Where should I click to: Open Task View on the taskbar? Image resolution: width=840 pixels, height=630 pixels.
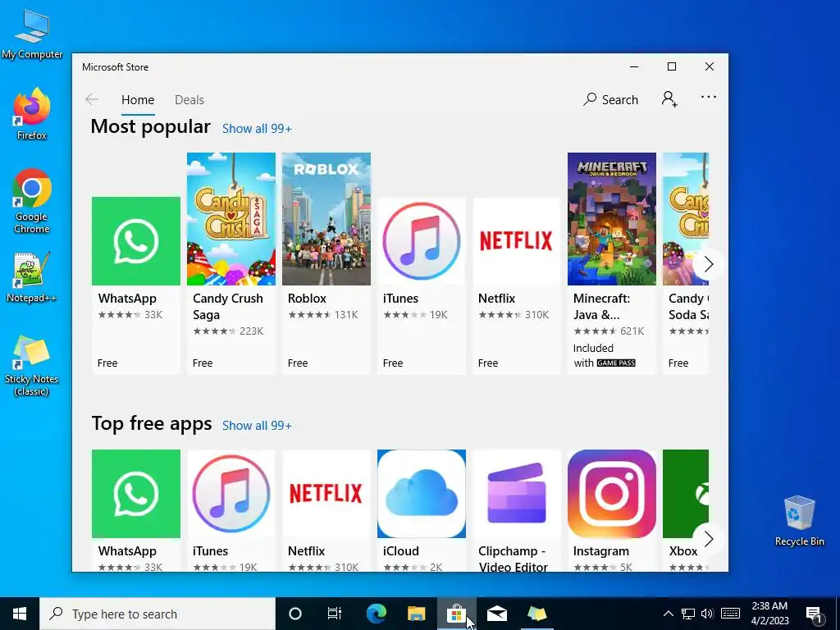pos(335,614)
